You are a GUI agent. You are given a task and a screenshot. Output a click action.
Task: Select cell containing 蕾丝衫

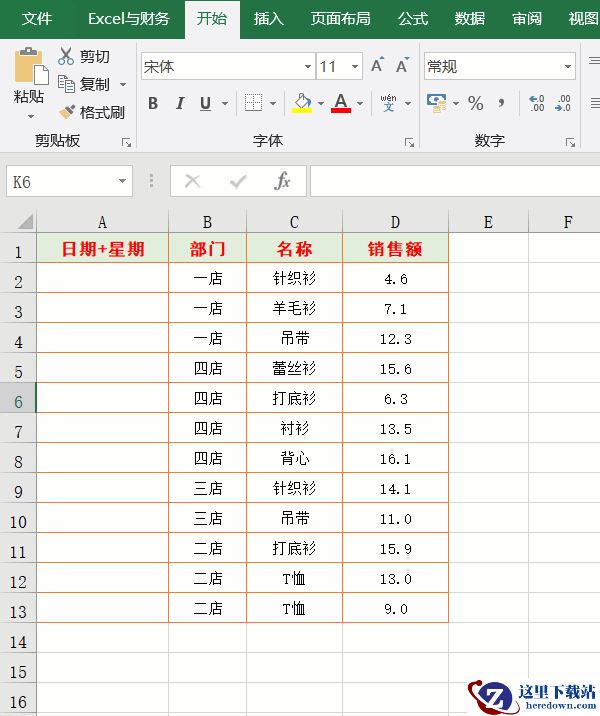coord(295,368)
